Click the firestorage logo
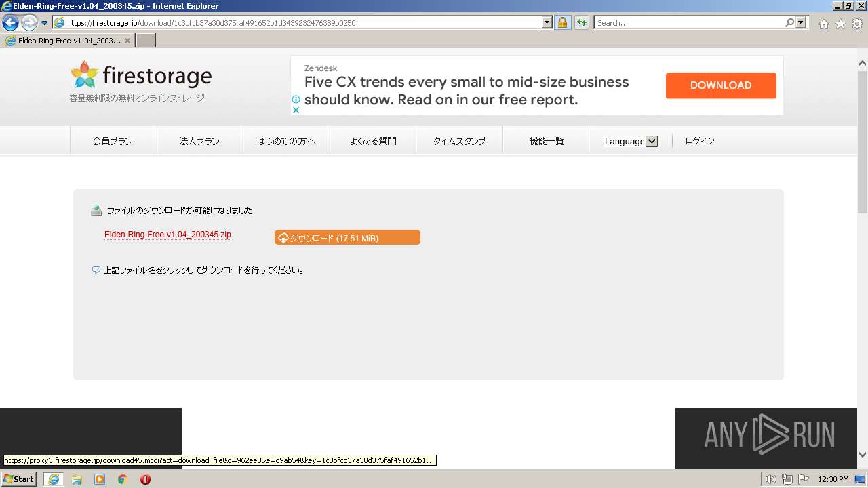The image size is (868, 488). click(141, 75)
